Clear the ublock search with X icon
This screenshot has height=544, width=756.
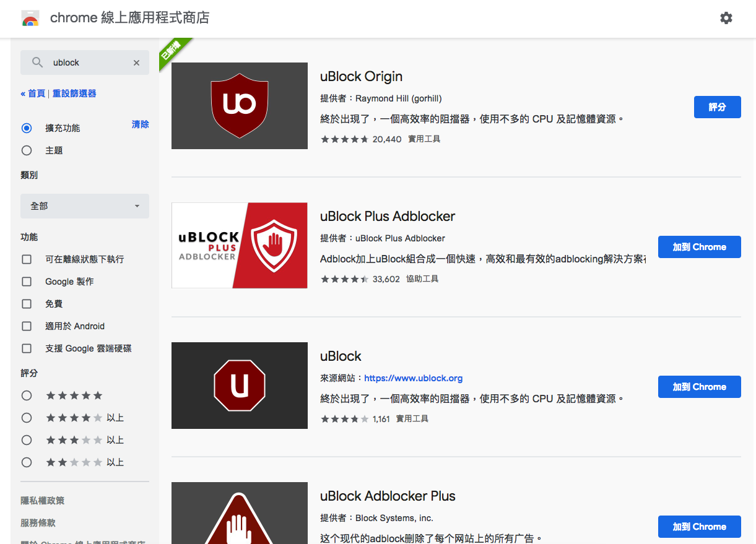click(136, 63)
